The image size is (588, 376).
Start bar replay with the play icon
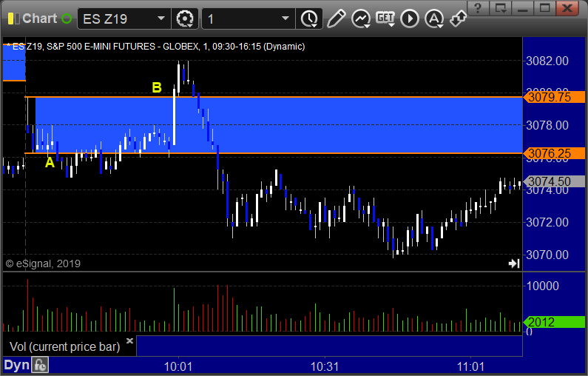410,19
